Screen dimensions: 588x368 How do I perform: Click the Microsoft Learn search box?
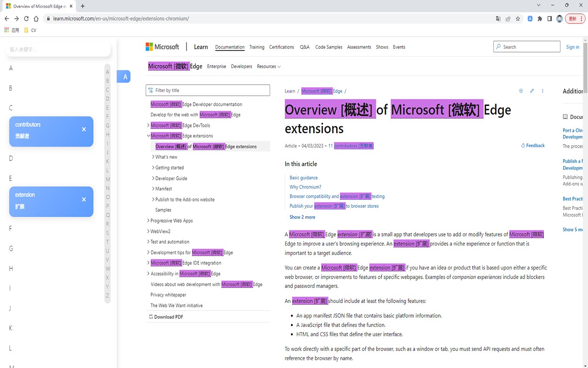coord(527,46)
